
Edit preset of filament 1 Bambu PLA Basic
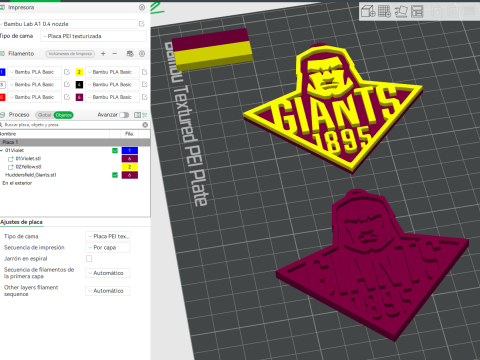pyautogui.click(x=67, y=72)
